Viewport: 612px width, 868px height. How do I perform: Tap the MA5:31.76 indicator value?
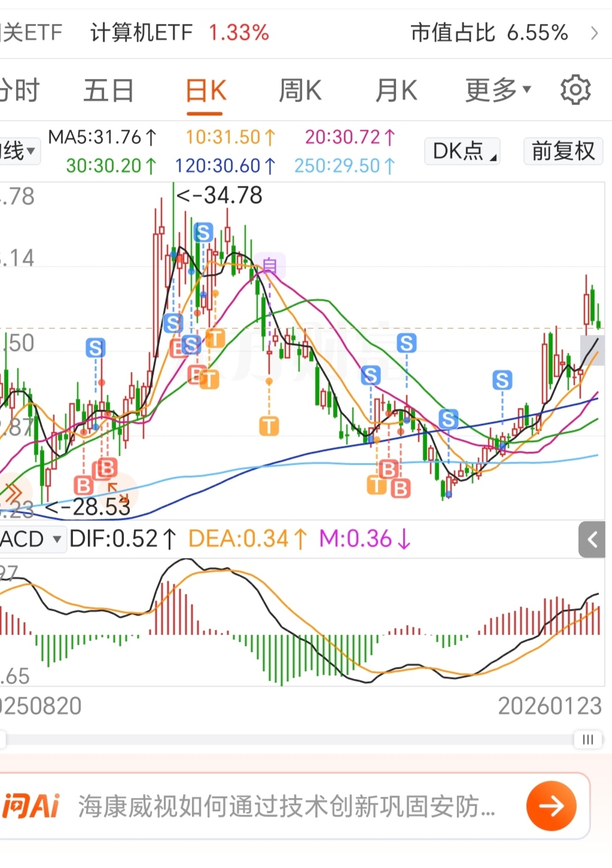pos(102,137)
